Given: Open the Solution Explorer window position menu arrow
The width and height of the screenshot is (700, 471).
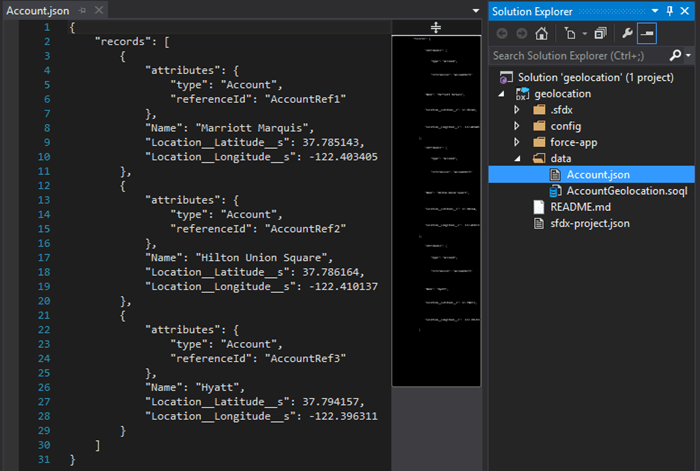Looking at the screenshot, I should click(x=655, y=11).
